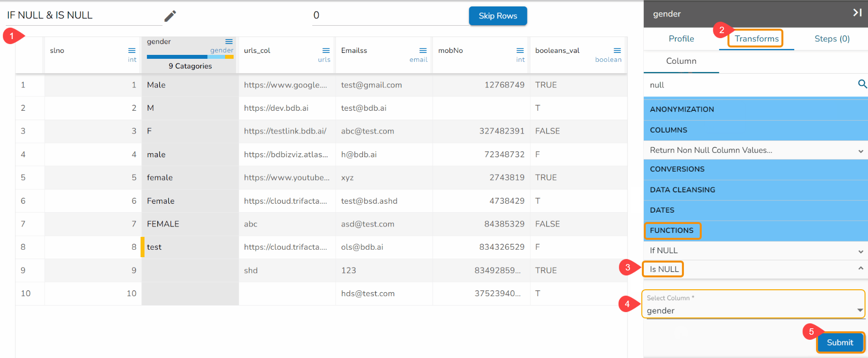The height and width of the screenshot is (358, 868).
Task: Switch to the Steps (0) tab
Action: point(831,39)
